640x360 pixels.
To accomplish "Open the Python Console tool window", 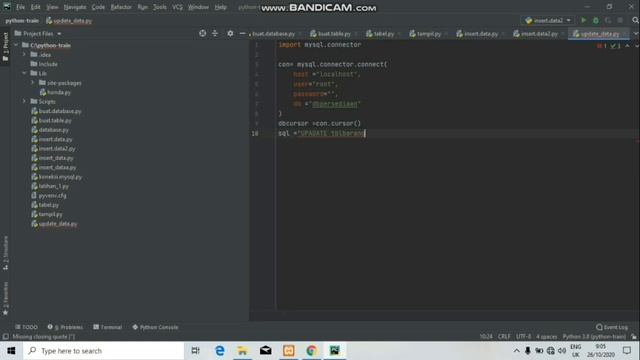I will pyautogui.click(x=155, y=327).
